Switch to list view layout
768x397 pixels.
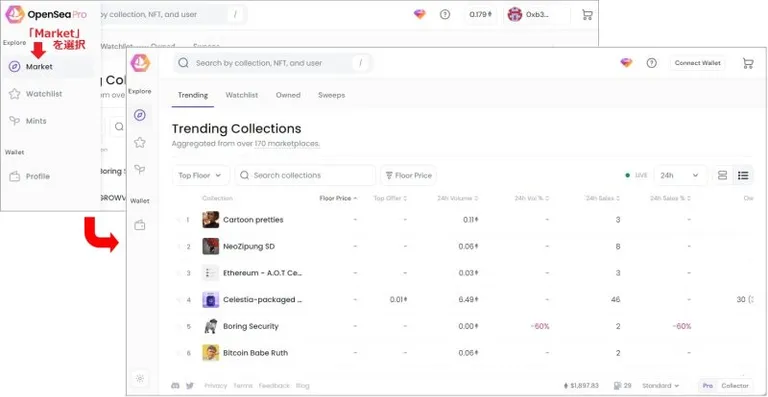(x=743, y=175)
